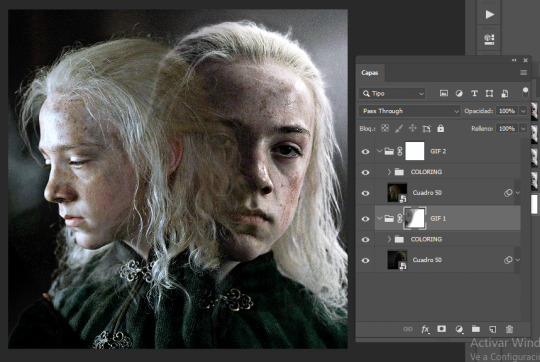The image size is (540, 362).
Task: Toggle the GIF 1 mask link icon
Action: (399, 218)
